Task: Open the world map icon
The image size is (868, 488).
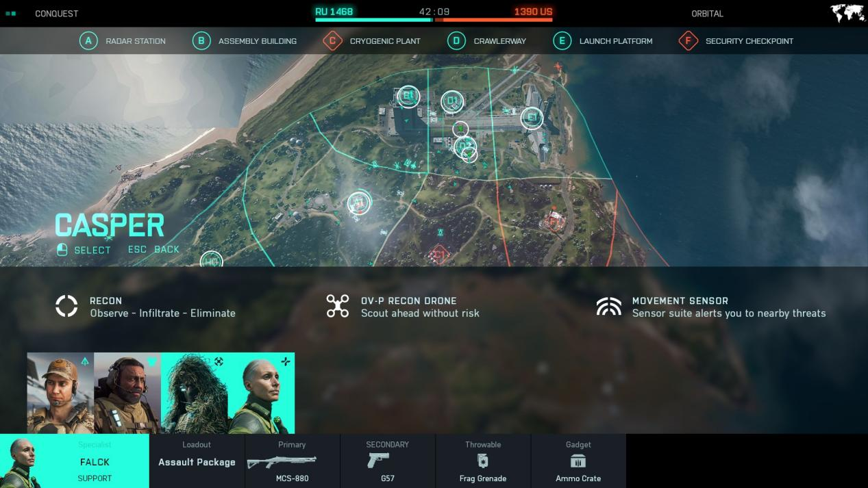Action: click(847, 13)
